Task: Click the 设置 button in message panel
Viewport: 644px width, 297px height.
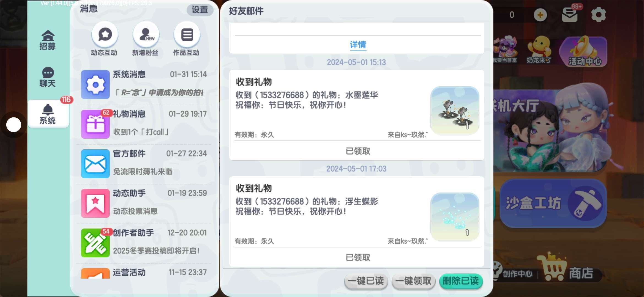Action: point(200,10)
